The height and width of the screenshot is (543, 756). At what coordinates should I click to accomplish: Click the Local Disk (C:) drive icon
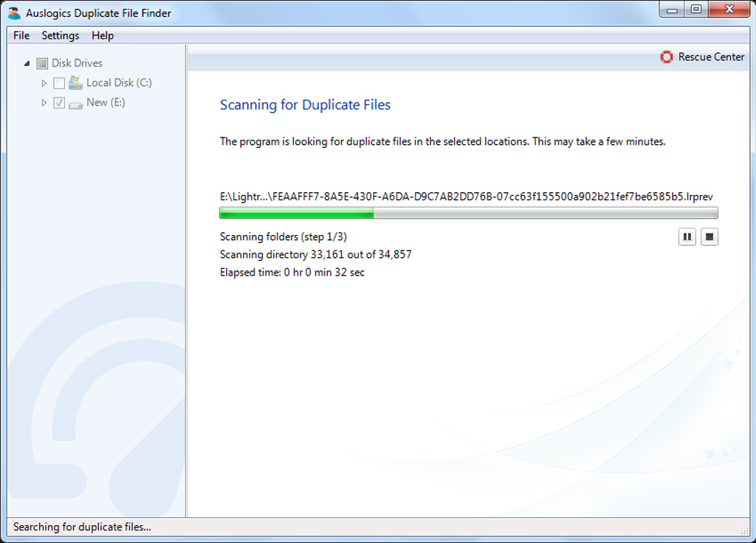[x=76, y=83]
